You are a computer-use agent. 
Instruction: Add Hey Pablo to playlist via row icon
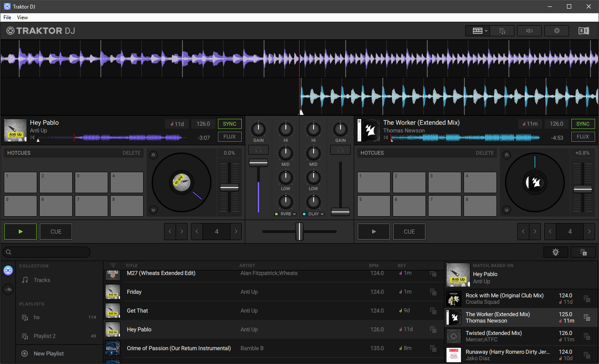[433, 330]
